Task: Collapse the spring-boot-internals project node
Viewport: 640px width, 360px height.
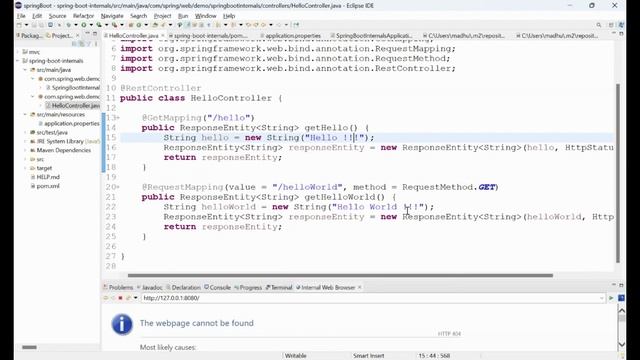Action: pos(18,61)
